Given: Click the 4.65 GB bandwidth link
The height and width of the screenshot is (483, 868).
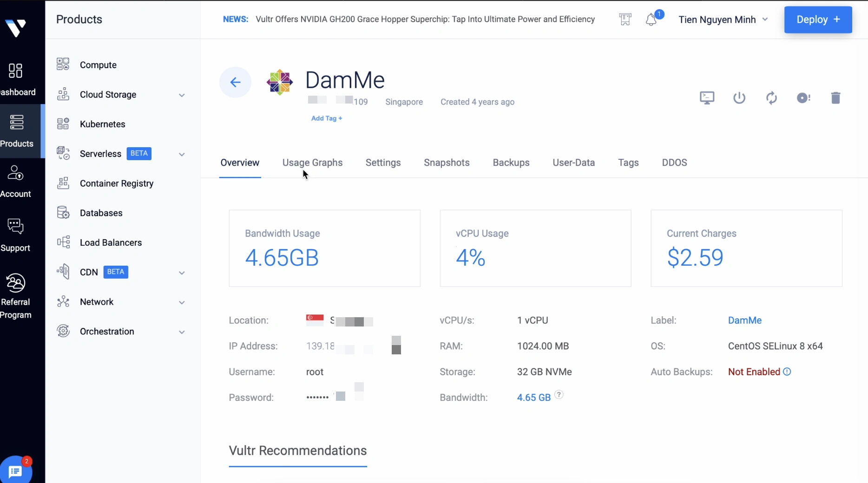Looking at the screenshot, I should (x=534, y=398).
